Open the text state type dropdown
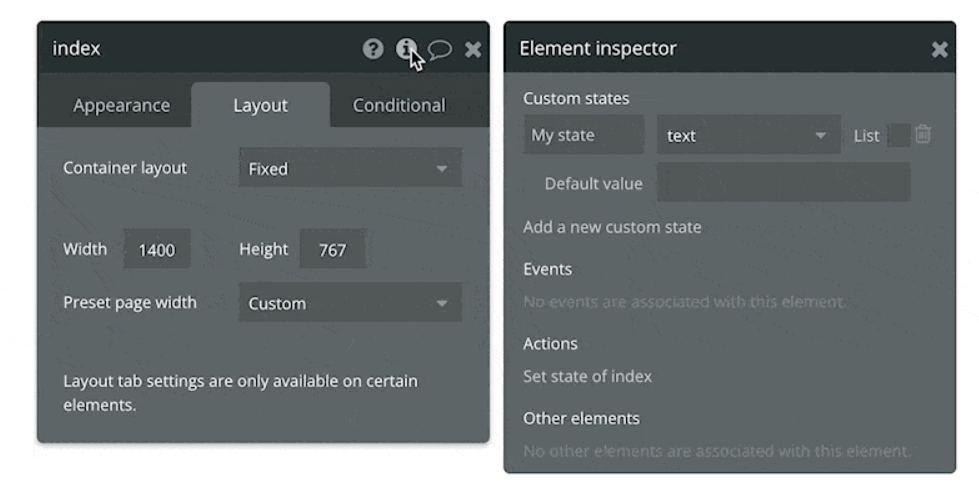The width and height of the screenshot is (979, 496). click(749, 135)
